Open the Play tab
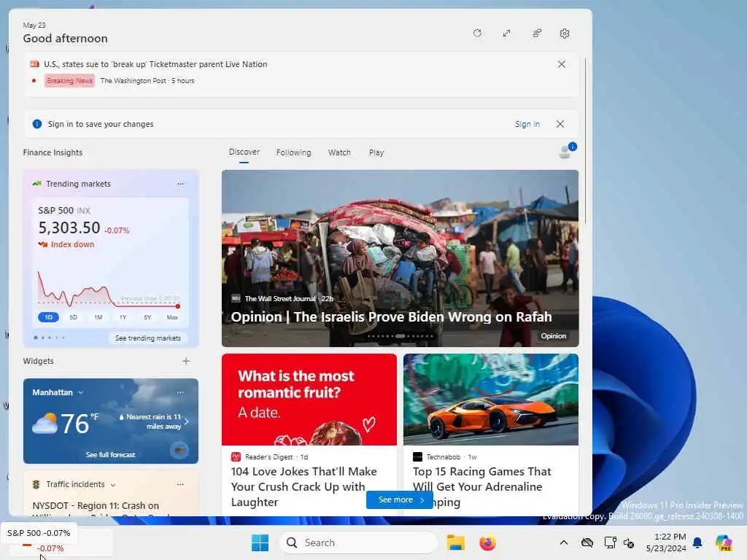Screen dimensions: 747x560 pyautogui.click(x=376, y=152)
